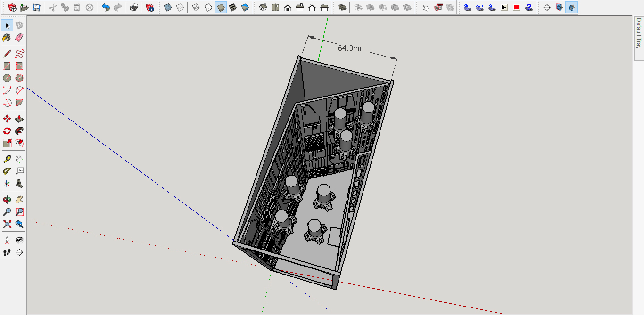Select the Rotated Rectangle tool

[x=19, y=66]
